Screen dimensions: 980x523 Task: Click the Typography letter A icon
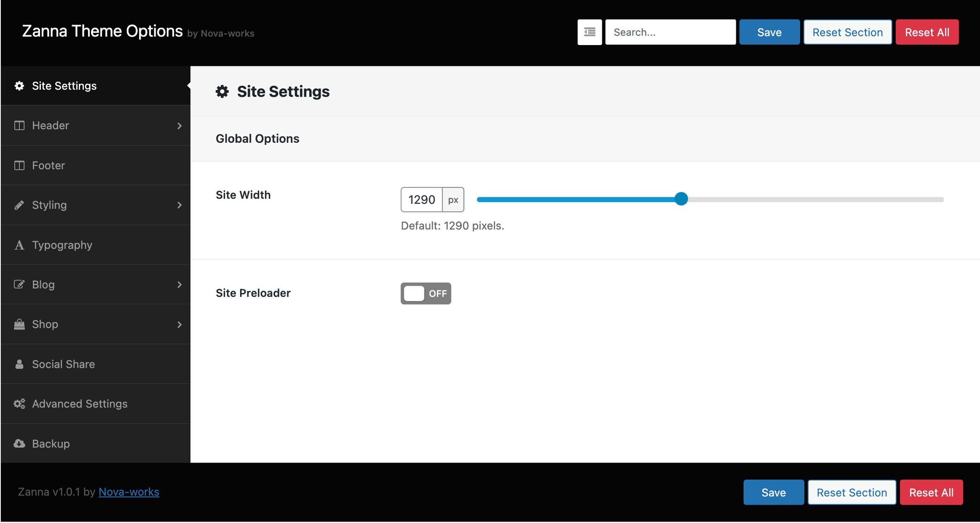click(19, 245)
